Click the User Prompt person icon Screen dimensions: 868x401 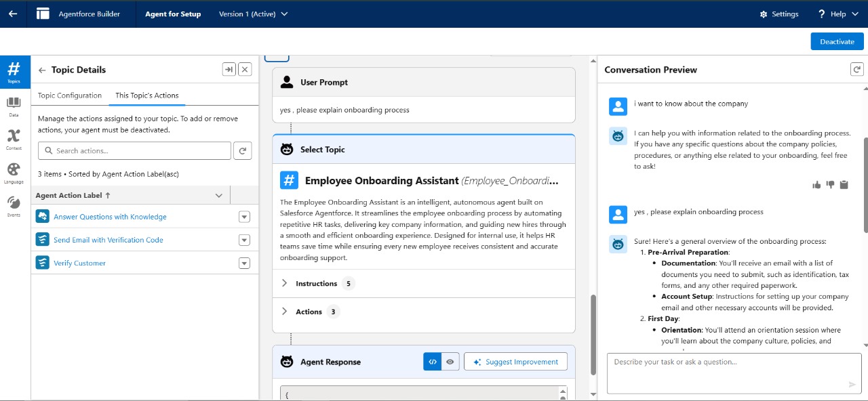[287, 82]
